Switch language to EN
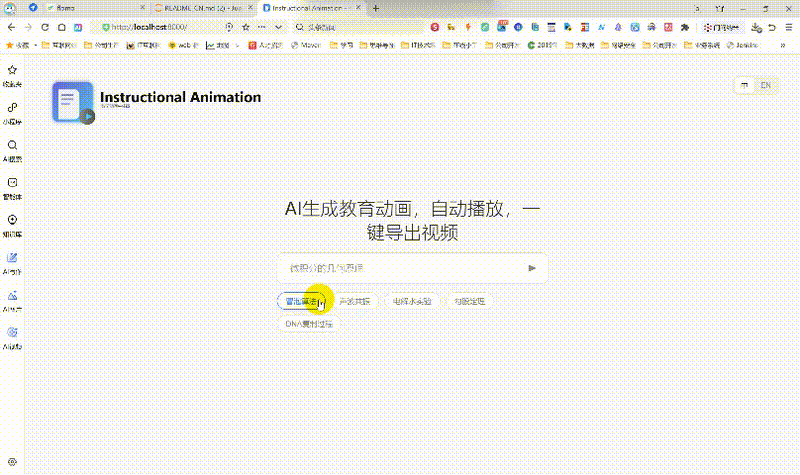The height and width of the screenshot is (475, 800). pos(765,85)
